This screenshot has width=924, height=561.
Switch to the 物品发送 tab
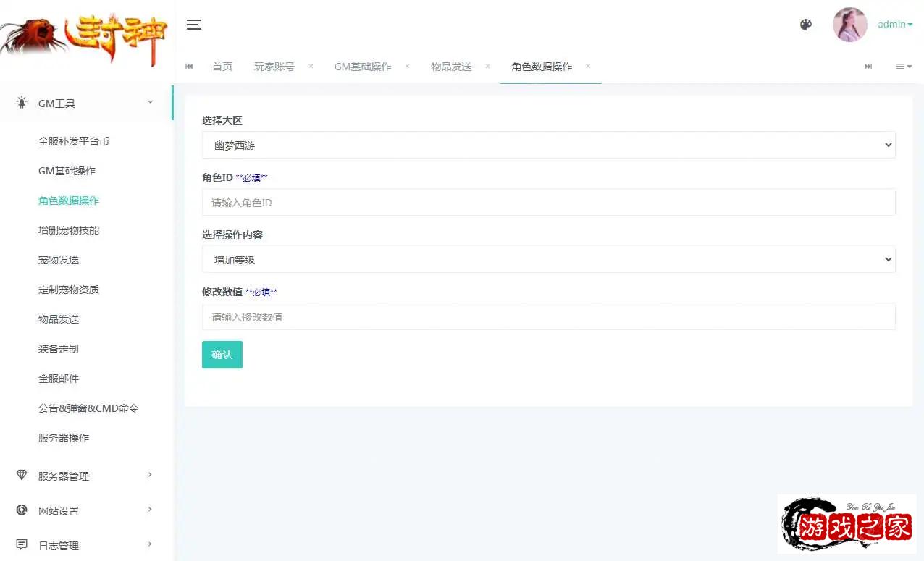coord(451,67)
